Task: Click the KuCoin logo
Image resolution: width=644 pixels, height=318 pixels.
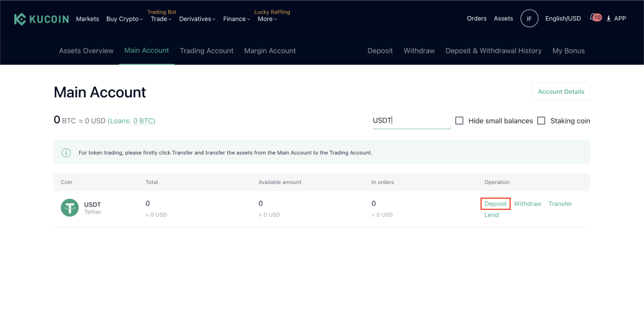Action: (41, 19)
